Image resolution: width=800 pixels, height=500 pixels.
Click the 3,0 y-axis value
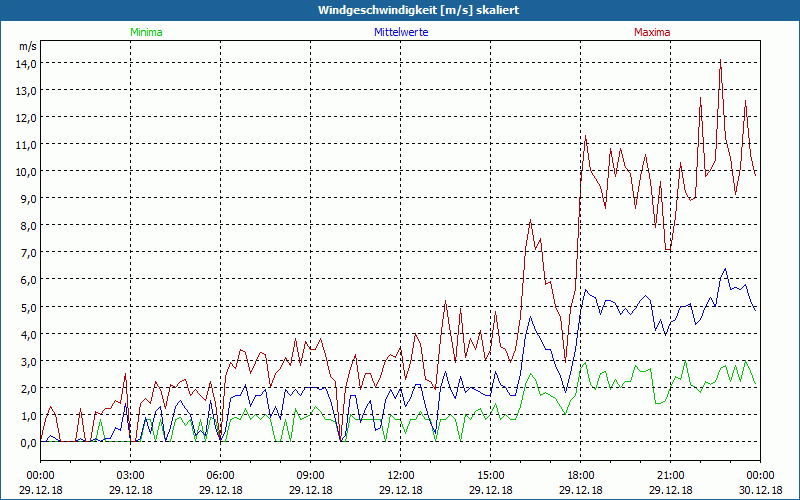click(x=28, y=362)
